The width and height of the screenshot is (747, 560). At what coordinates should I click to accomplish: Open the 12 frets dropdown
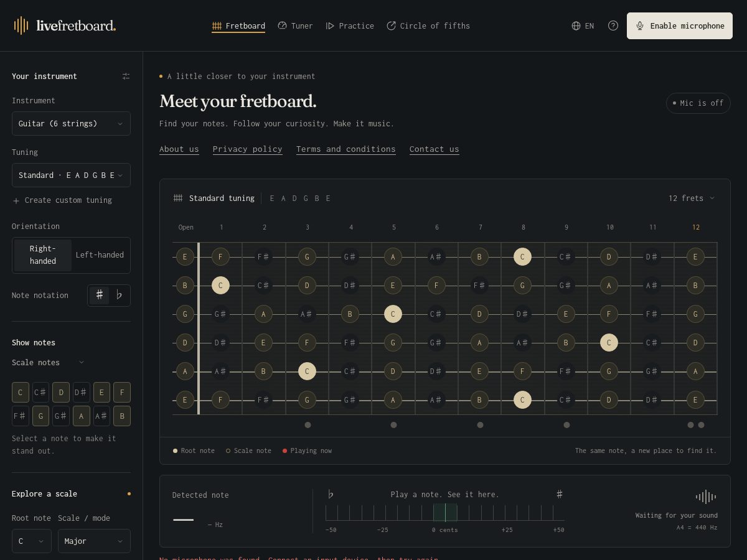692,198
